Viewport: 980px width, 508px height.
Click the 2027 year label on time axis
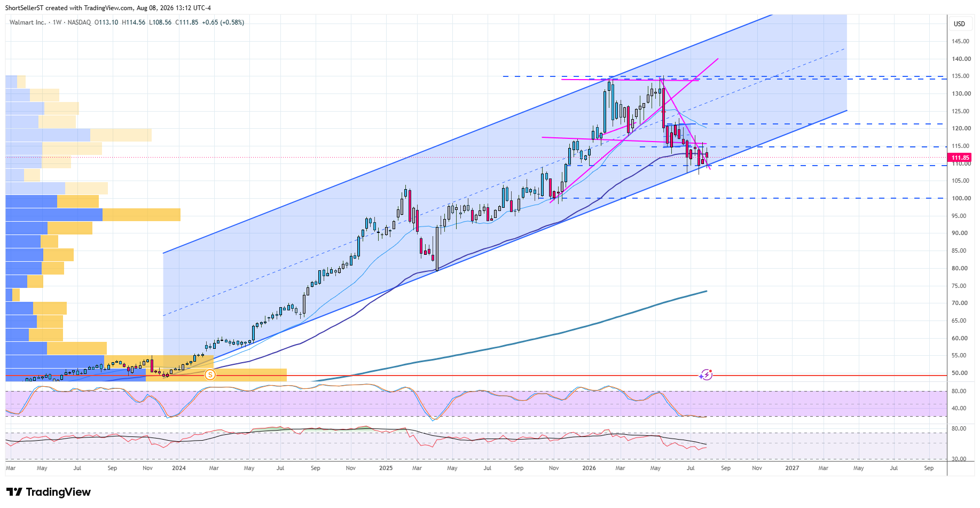793,468
